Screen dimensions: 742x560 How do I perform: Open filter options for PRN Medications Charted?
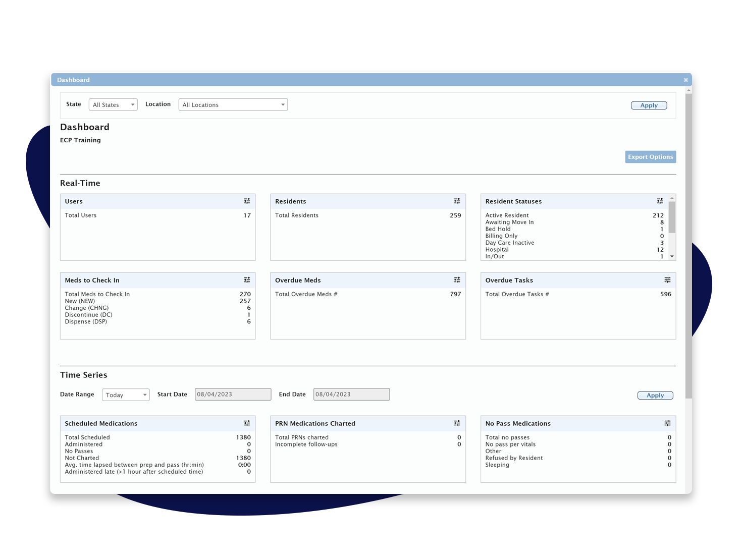[x=457, y=423]
